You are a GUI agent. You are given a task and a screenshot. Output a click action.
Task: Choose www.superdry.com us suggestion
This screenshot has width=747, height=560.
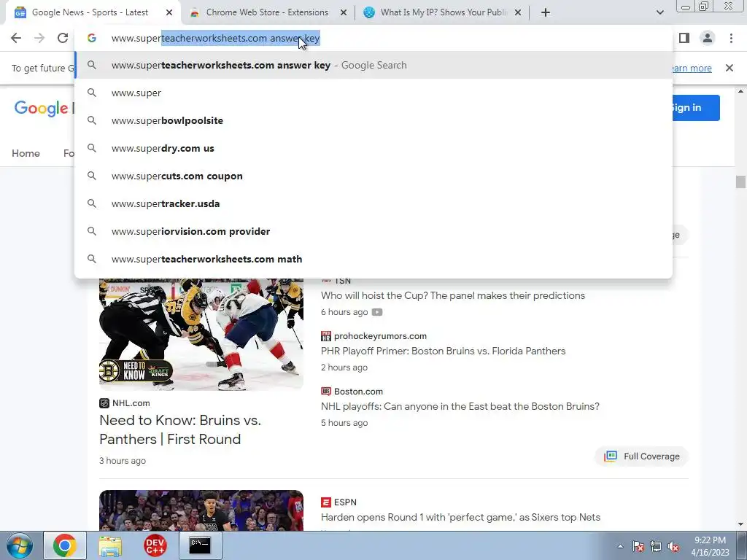[373, 148]
